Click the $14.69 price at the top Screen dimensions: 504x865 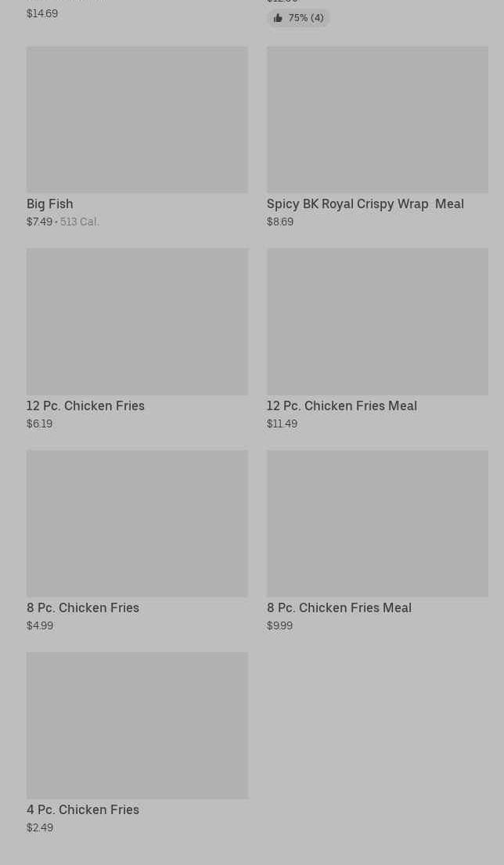[42, 13]
